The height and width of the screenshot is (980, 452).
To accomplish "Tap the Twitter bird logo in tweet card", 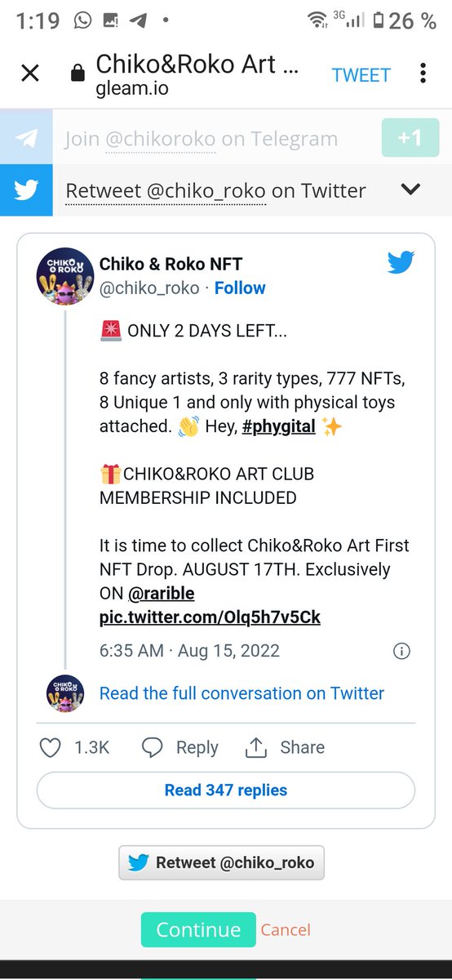I will [401, 262].
